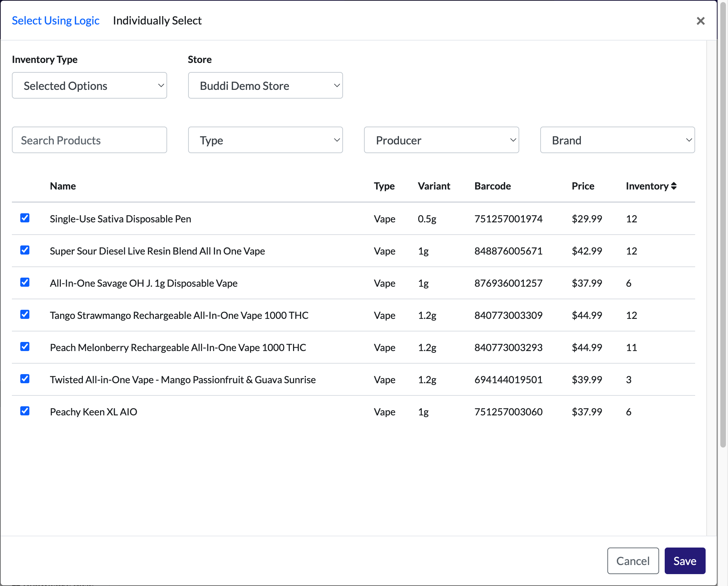Expand the Producer filter dropdown
The width and height of the screenshot is (728, 586).
(441, 140)
